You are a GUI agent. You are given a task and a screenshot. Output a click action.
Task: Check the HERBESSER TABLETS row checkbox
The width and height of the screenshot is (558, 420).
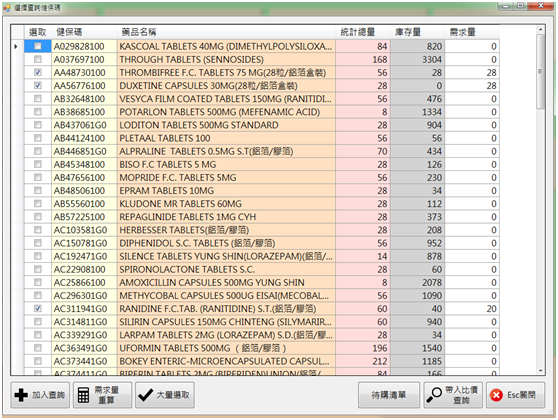tap(38, 230)
